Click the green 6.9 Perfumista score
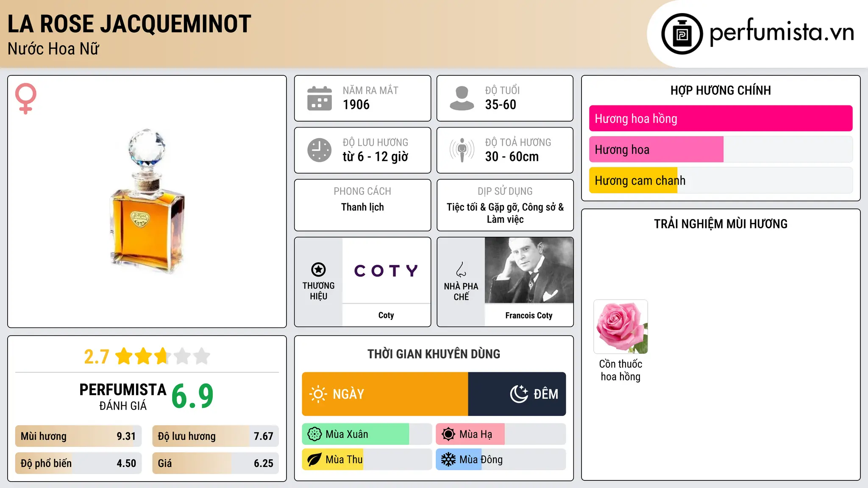 click(192, 396)
